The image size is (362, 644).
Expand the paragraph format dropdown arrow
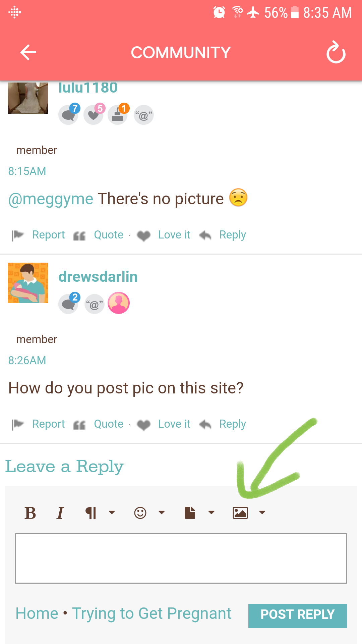pyautogui.click(x=112, y=513)
